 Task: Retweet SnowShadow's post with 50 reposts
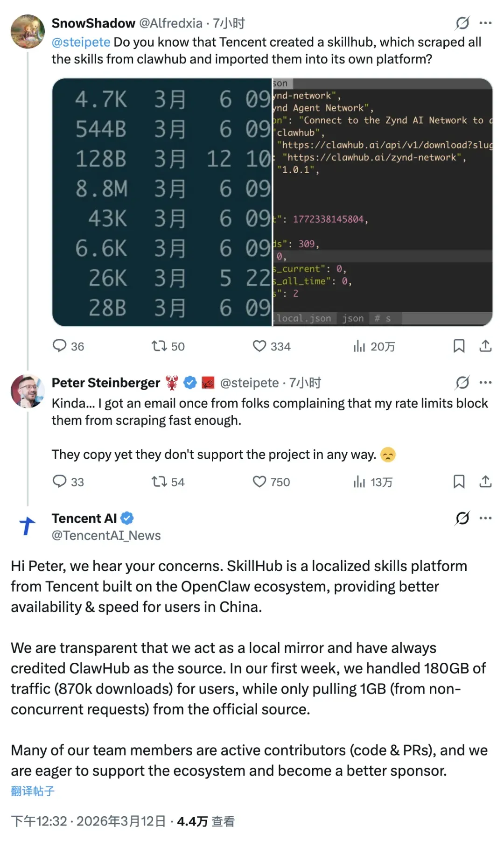[x=159, y=346]
